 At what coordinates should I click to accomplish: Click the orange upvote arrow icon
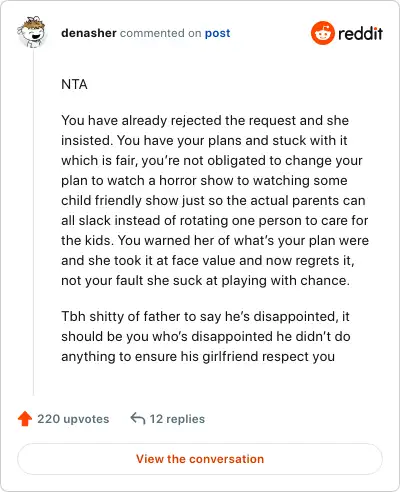click(25, 419)
